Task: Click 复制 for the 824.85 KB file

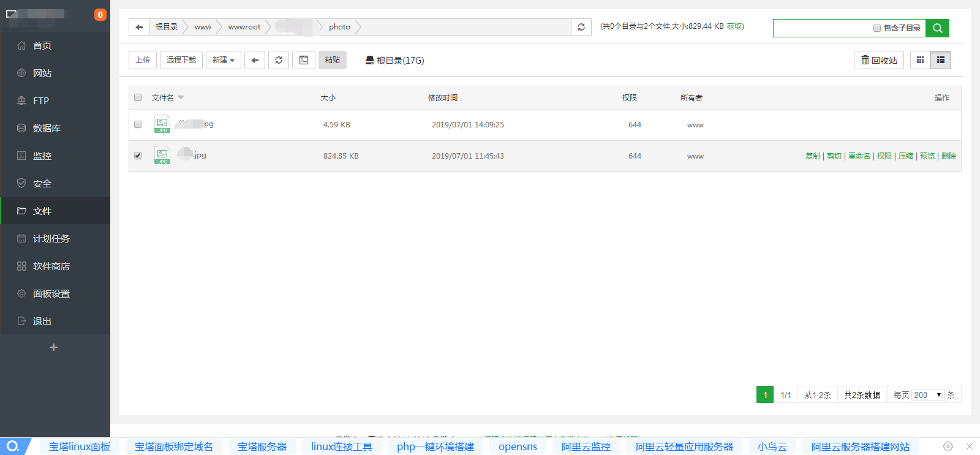Action: (x=813, y=156)
